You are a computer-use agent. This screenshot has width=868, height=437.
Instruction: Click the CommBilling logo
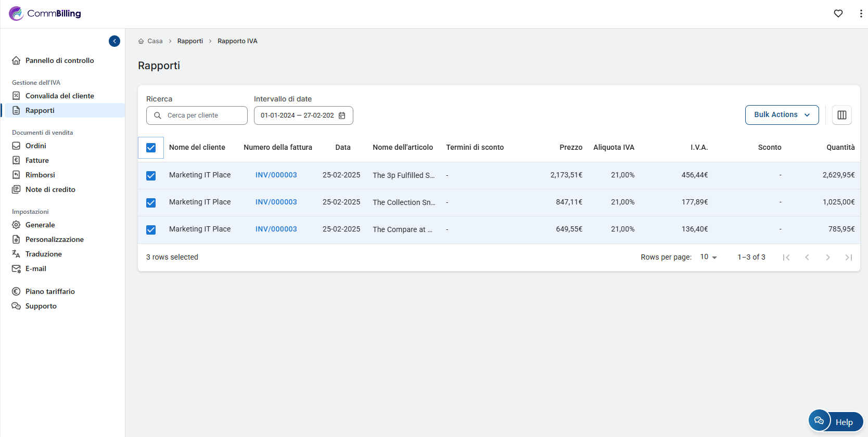point(45,14)
